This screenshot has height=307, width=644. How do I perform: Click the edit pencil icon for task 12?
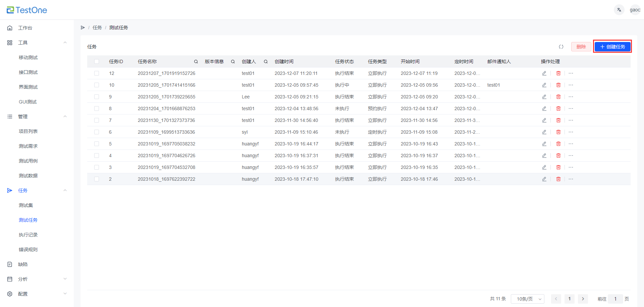click(544, 73)
